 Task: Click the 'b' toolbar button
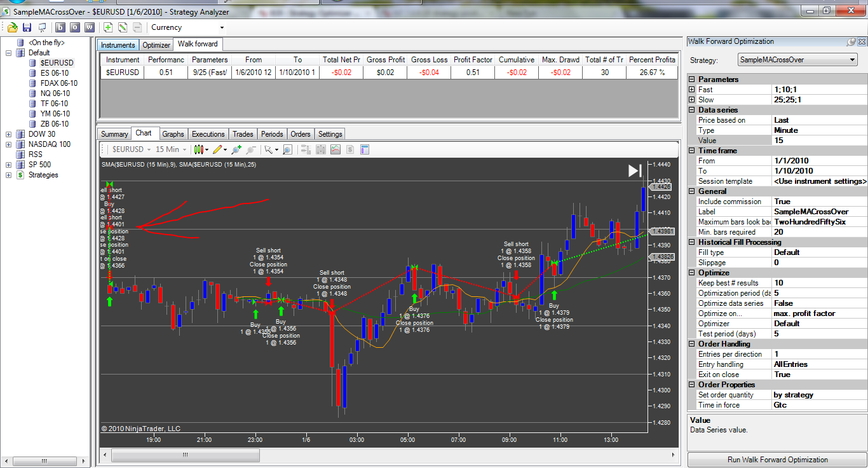[60, 27]
